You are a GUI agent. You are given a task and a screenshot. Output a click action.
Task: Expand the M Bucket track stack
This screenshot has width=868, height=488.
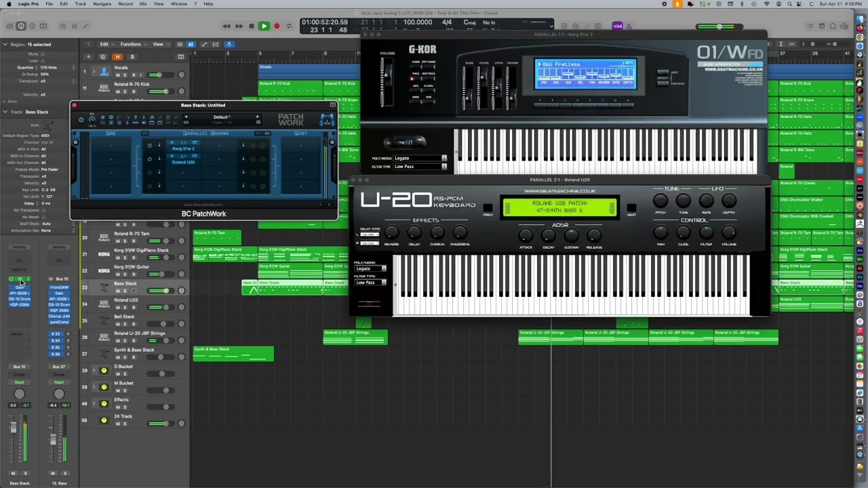(94, 387)
